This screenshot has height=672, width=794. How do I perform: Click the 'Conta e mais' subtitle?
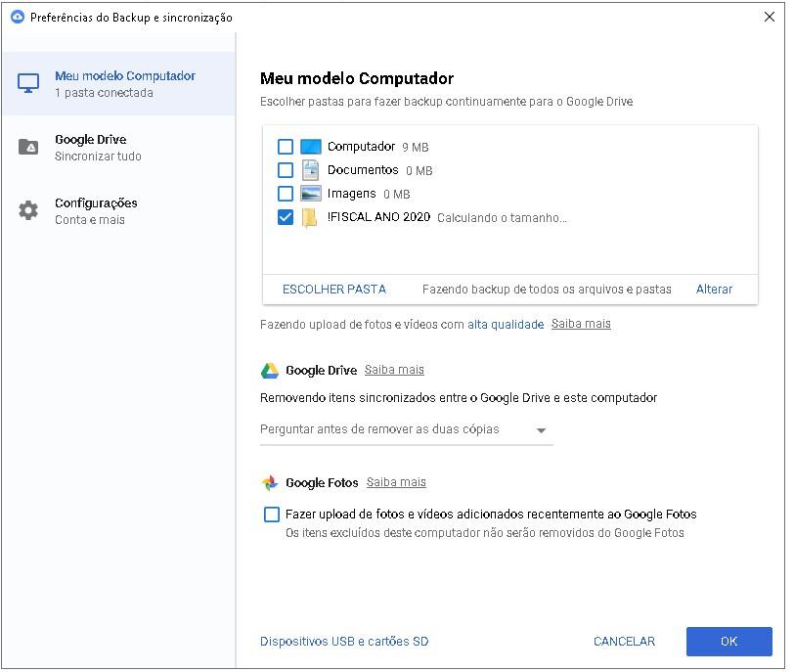90,220
